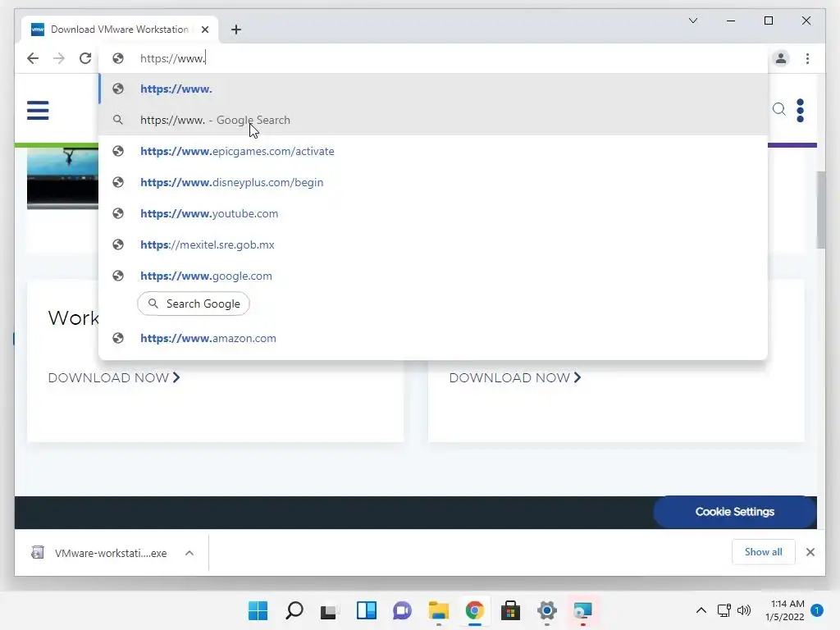The width and height of the screenshot is (840, 630).
Task: Pick the epicgames.com/activate suggestion
Action: [433, 151]
